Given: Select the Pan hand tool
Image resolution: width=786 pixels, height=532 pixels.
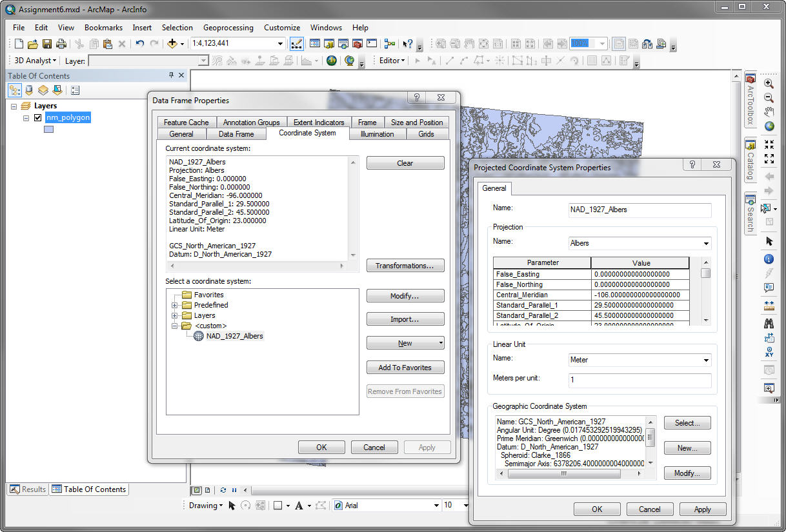Looking at the screenshot, I should (769, 112).
